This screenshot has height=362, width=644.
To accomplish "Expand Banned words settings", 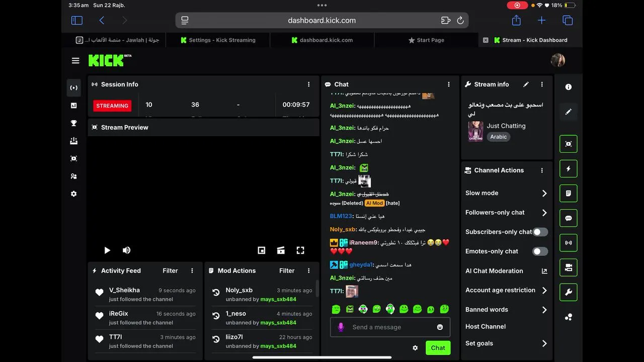I will coord(506,310).
